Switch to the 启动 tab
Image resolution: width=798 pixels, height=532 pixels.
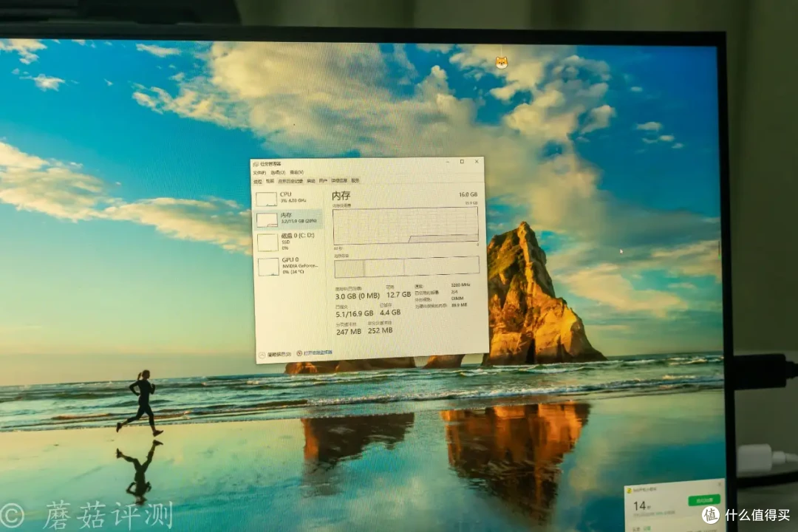(x=311, y=181)
